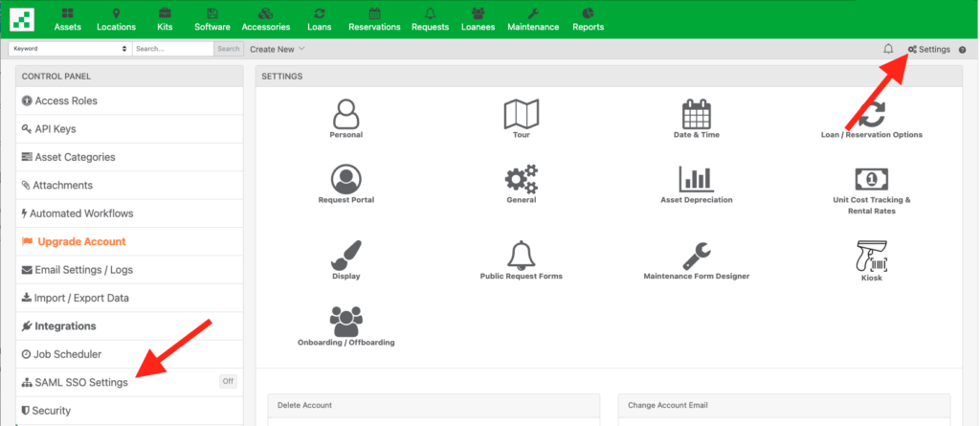The height and width of the screenshot is (426, 980).
Task: Click the CONTROL PANEL heading
Action: (56, 77)
